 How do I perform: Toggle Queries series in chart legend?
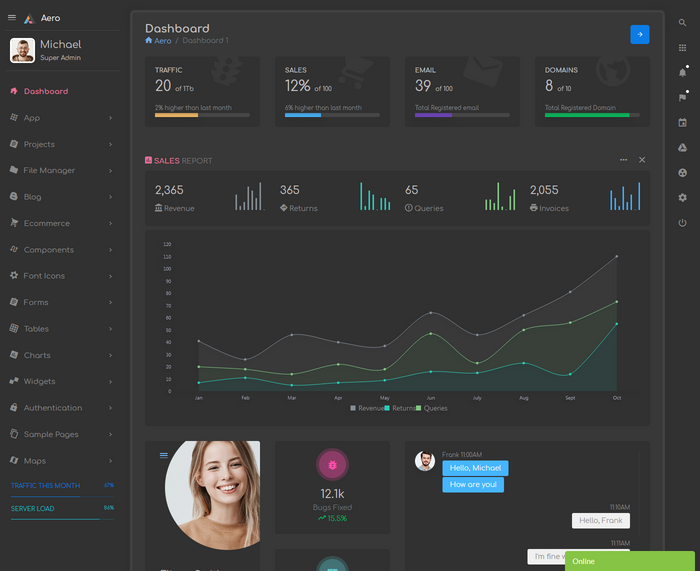432,408
